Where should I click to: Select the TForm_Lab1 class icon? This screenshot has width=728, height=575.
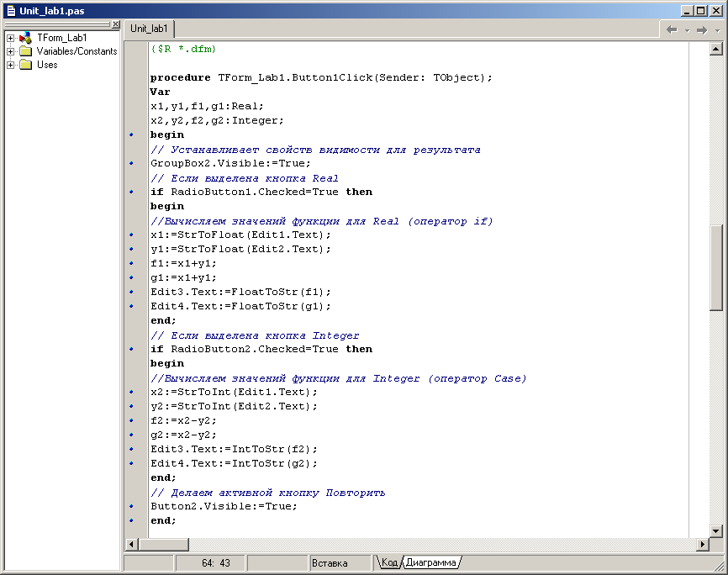(25, 38)
